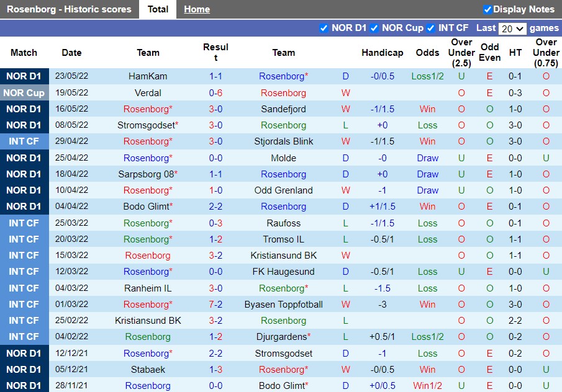Click the Date column header

click(x=71, y=53)
